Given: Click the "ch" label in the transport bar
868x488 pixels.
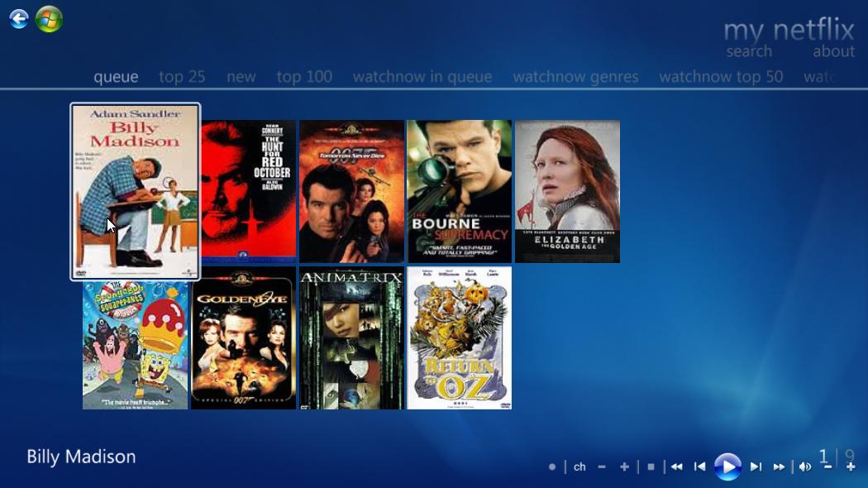Looking at the screenshot, I should tap(579, 467).
